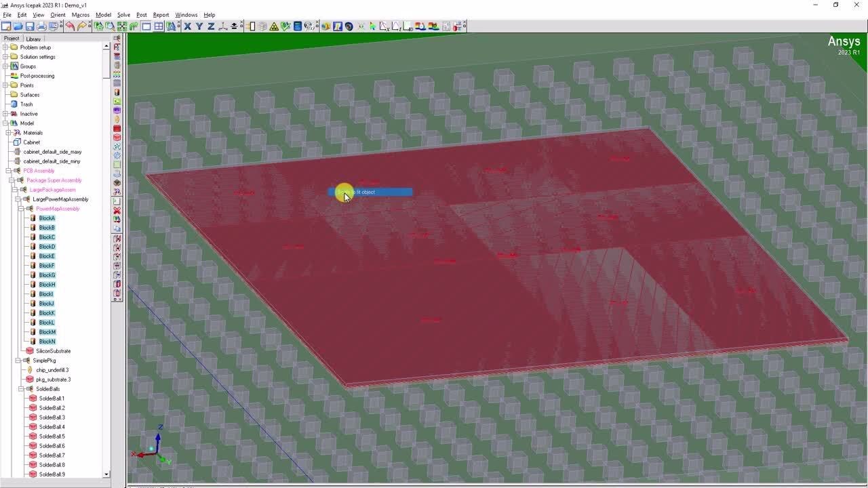The height and width of the screenshot is (488, 868).
Task: Expand the Inactive tree node
Action: click(x=5, y=114)
